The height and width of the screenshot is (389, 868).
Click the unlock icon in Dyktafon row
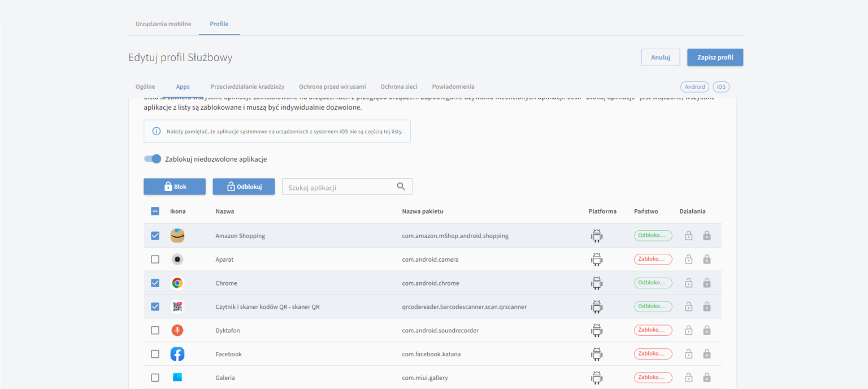688,330
